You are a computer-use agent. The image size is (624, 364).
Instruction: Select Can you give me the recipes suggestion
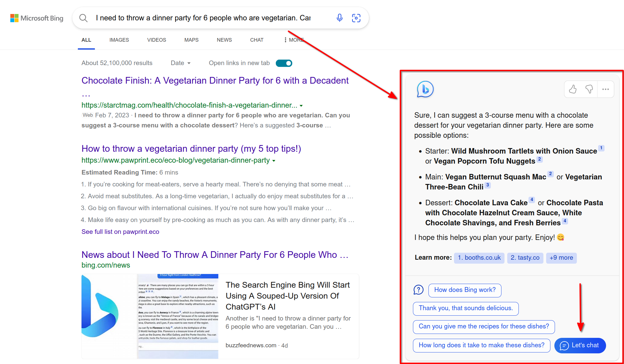484,327
